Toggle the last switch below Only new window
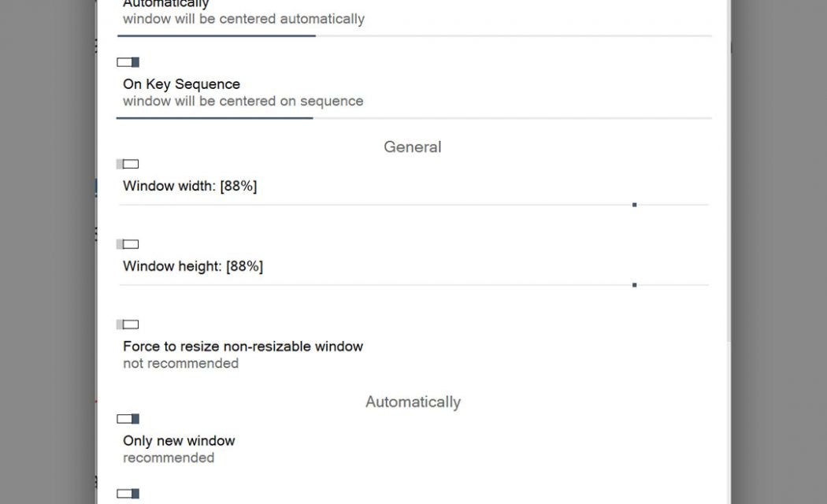The height and width of the screenshot is (504, 827). pos(128,494)
